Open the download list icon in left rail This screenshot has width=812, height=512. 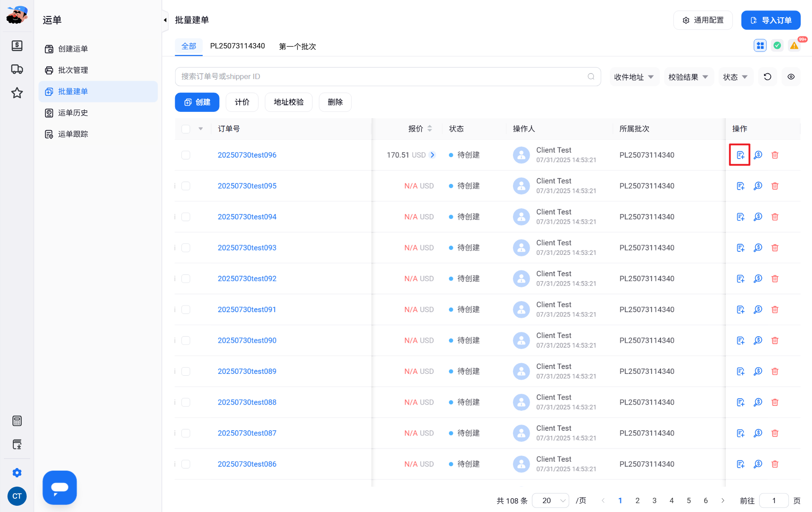click(x=17, y=445)
